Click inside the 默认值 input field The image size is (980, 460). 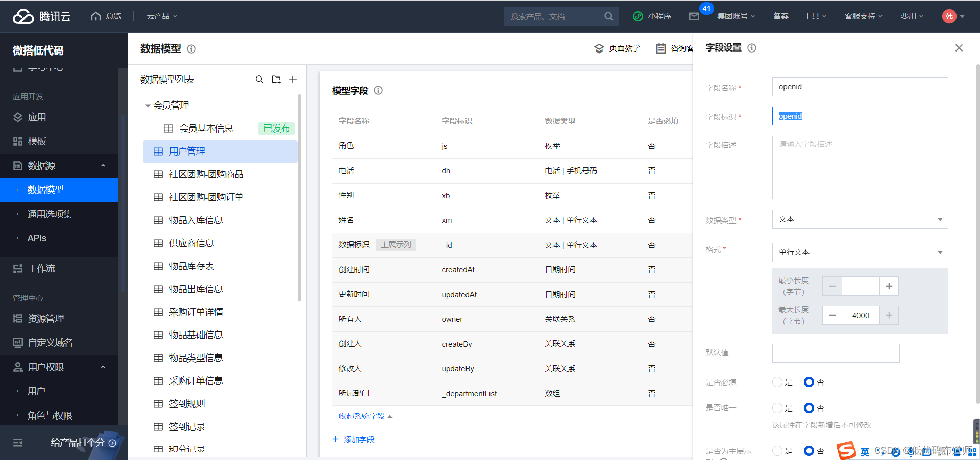click(836, 353)
